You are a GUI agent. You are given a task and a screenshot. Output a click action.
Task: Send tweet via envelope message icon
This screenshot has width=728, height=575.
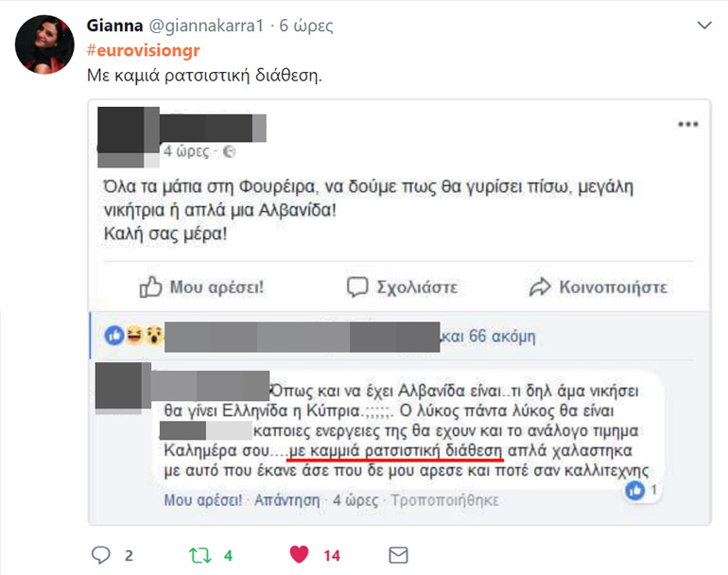click(x=398, y=555)
